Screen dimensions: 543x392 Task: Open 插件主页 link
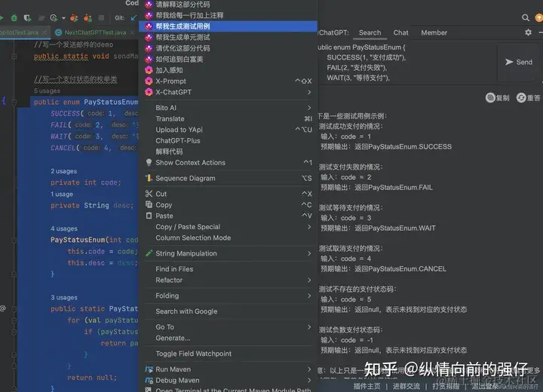(x=367, y=386)
